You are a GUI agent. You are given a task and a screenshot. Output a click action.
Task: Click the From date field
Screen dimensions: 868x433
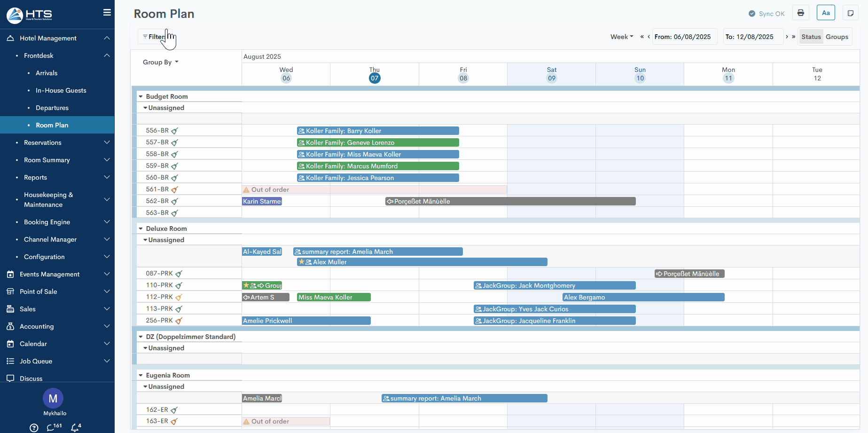tap(684, 37)
